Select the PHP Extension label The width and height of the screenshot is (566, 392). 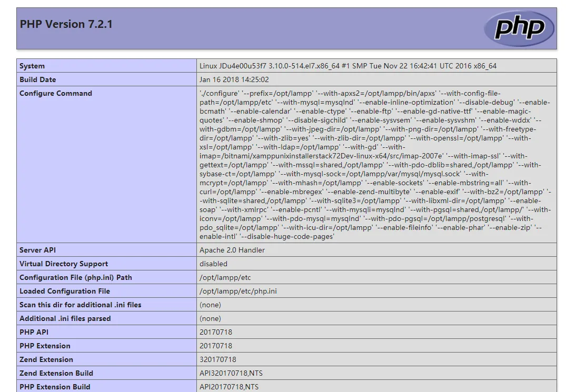pos(45,346)
